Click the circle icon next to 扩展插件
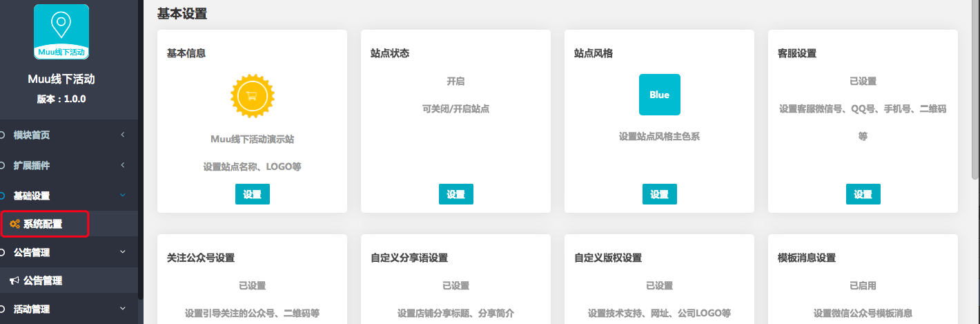The height and width of the screenshot is (324, 980). pos(3,166)
